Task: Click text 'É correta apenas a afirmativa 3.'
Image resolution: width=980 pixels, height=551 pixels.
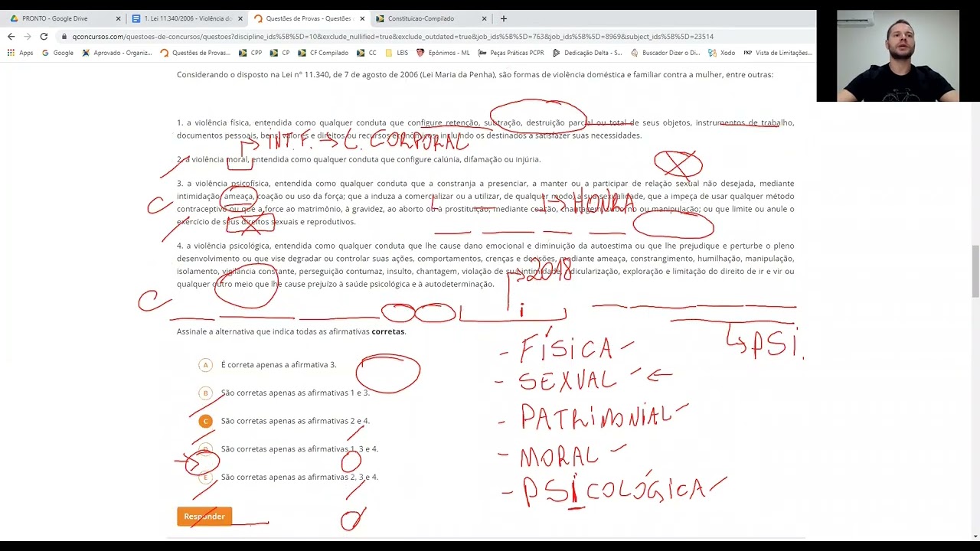Action: click(279, 365)
